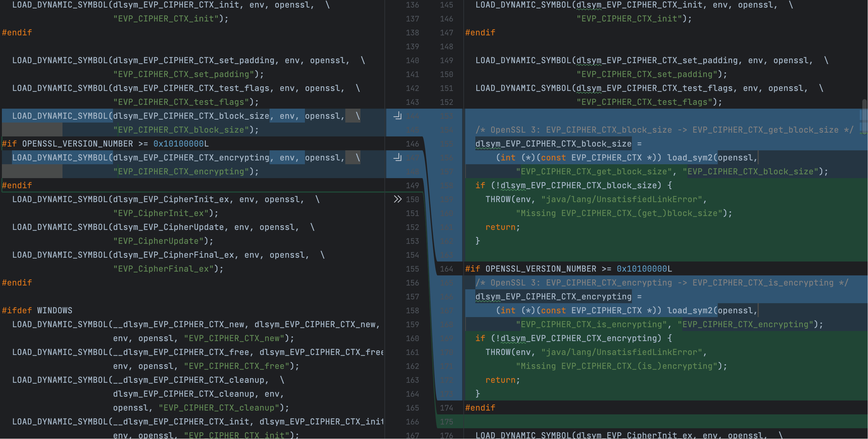Click left-pane string "EVP_CipherFinal_ex");
Screen dimensions: 868x439
coord(169,269)
